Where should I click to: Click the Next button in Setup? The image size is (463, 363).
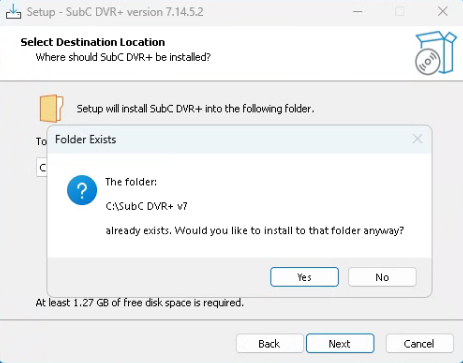[340, 343]
